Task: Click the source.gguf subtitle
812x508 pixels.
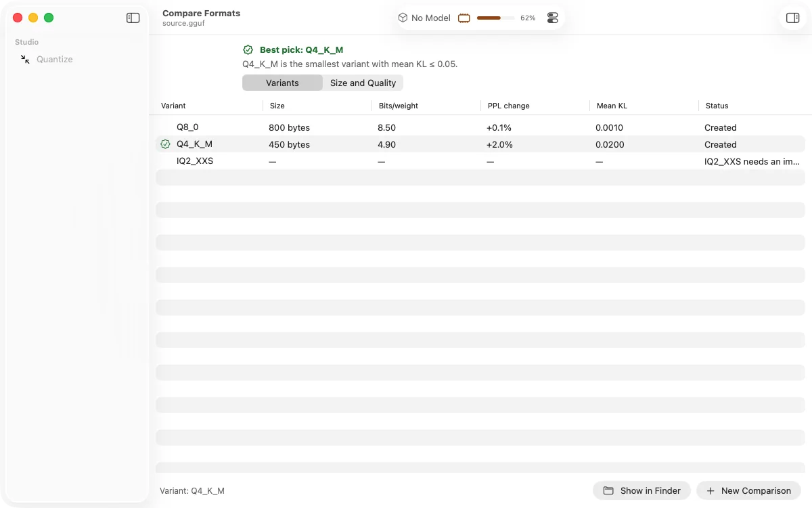Action: 183,23
